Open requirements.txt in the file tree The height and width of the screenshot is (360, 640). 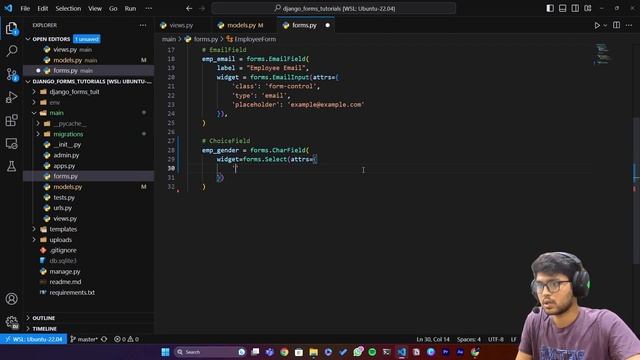pyautogui.click(x=72, y=293)
